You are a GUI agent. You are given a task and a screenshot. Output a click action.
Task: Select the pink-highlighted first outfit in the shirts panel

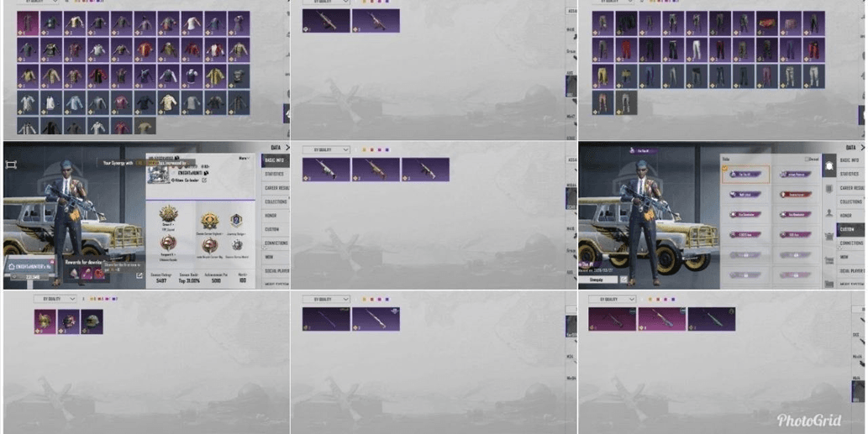pos(28,24)
